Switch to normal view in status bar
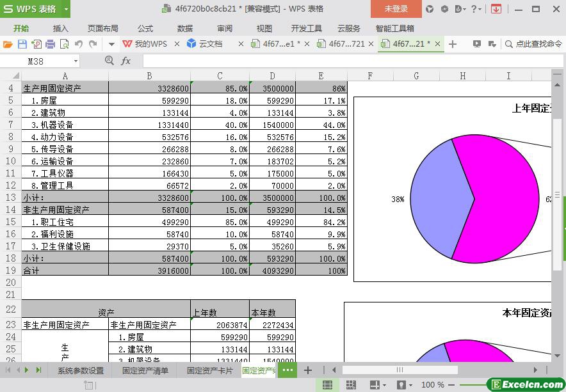Screen dimensions: 566x392 click(x=327, y=385)
